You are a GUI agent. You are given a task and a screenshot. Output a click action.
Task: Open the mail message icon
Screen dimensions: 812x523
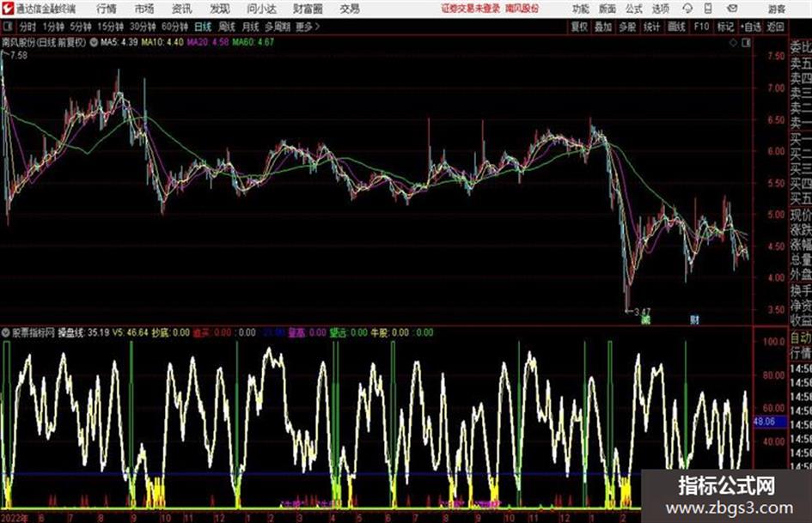732,9
